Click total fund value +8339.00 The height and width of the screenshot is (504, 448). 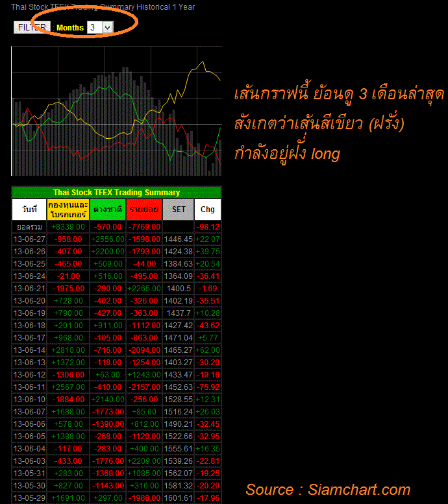(68, 227)
